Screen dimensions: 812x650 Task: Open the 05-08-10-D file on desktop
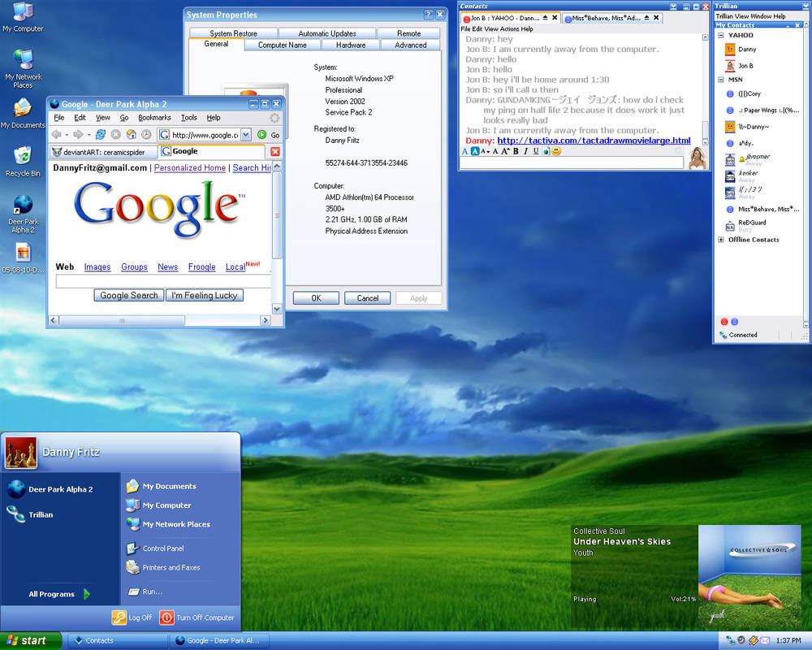pos(23,258)
